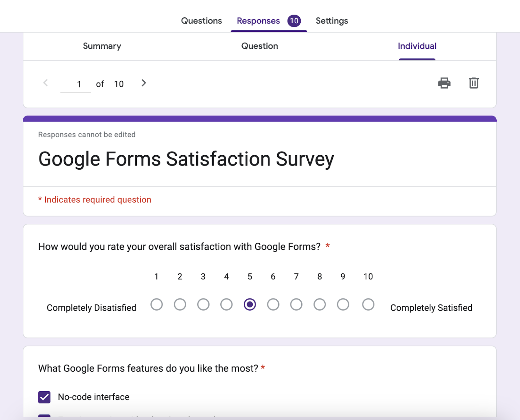Click the red asterisk on satisfaction question
Viewport: 520px width, 420px height.
click(x=327, y=246)
